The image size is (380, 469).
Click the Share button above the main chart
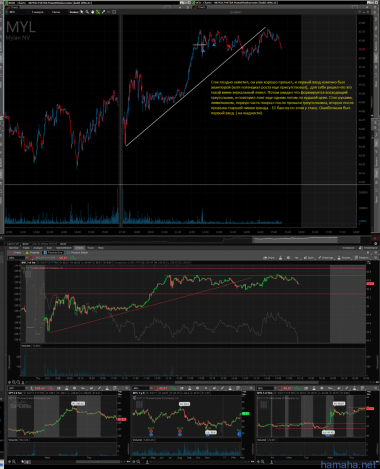pos(269,258)
